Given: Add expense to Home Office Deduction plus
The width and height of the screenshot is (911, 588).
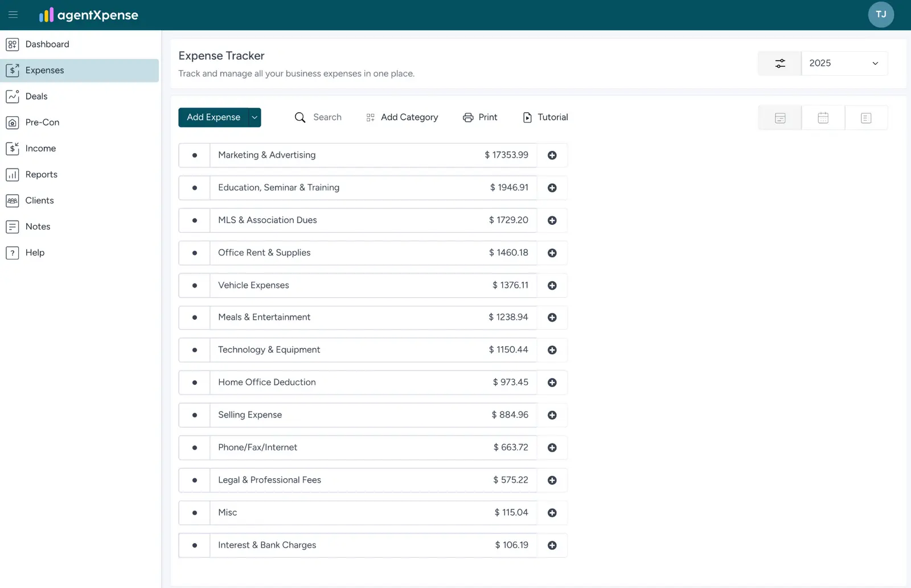Looking at the screenshot, I should pos(552,383).
